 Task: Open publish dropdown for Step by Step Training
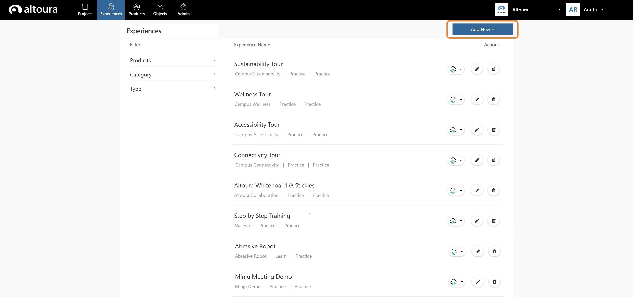coord(456,221)
